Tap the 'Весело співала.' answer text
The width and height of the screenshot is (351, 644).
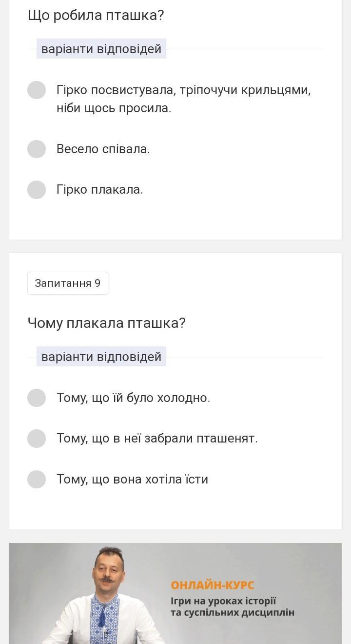pos(103,149)
